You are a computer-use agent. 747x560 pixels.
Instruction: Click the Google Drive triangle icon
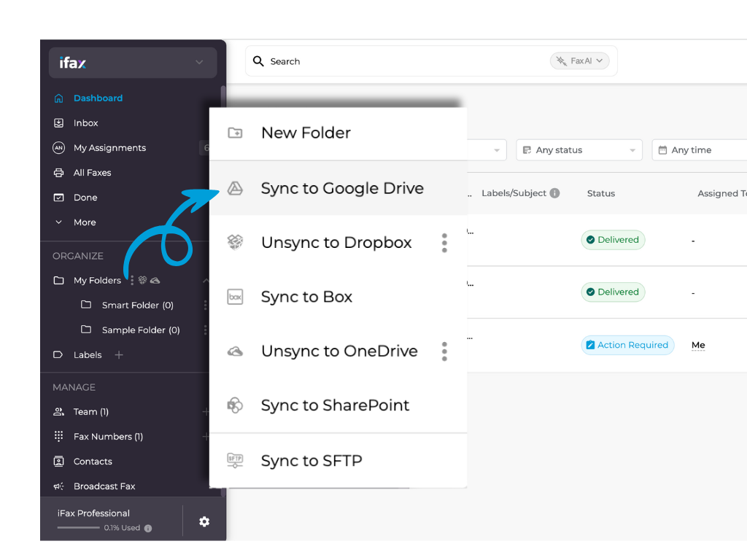pyautogui.click(x=235, y=189)
